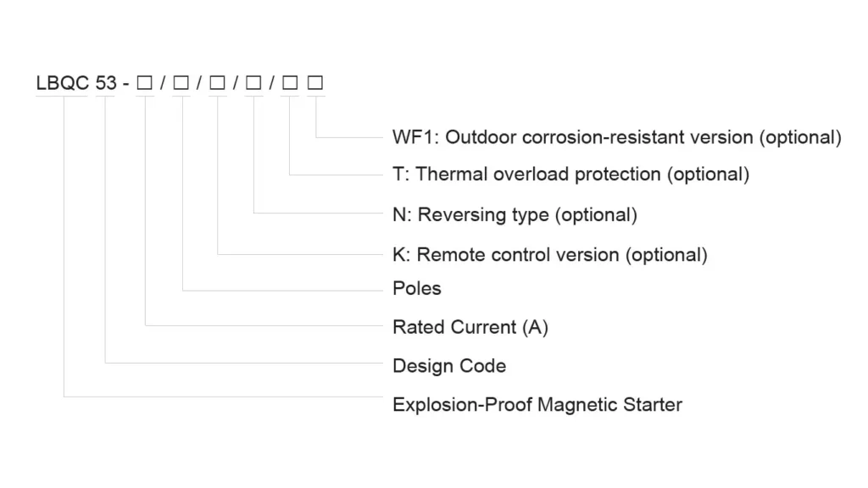Click the hyphen after 53
This screenshot has width=868, height=488.
click(x=125, y=84)
